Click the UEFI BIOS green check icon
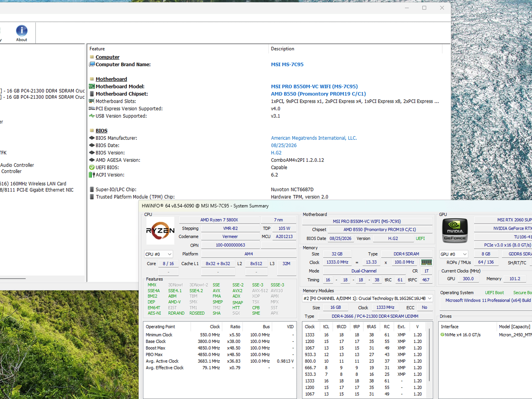Screen dimensions: 532x399 (92, 167)
